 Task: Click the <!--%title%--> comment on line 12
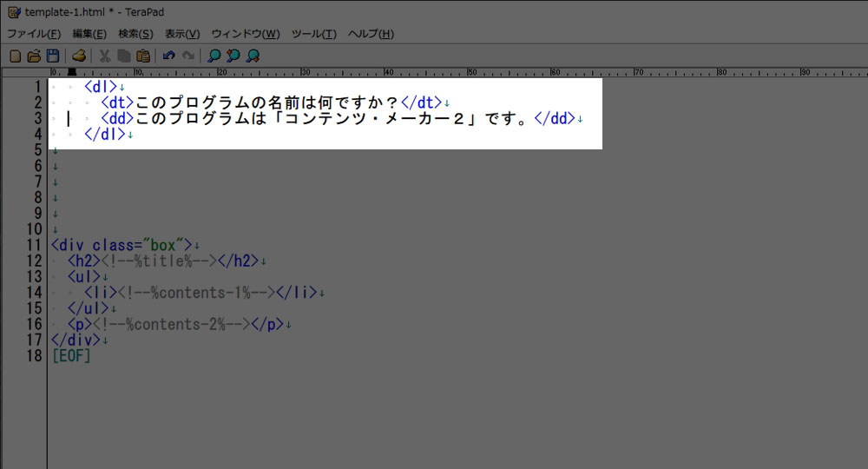(x=159, y=261)
